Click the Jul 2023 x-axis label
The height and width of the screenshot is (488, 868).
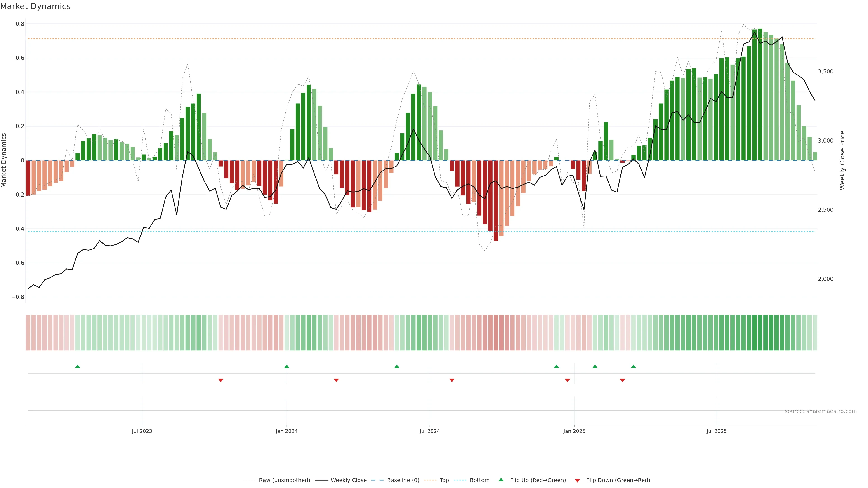[x=142, y=431]
